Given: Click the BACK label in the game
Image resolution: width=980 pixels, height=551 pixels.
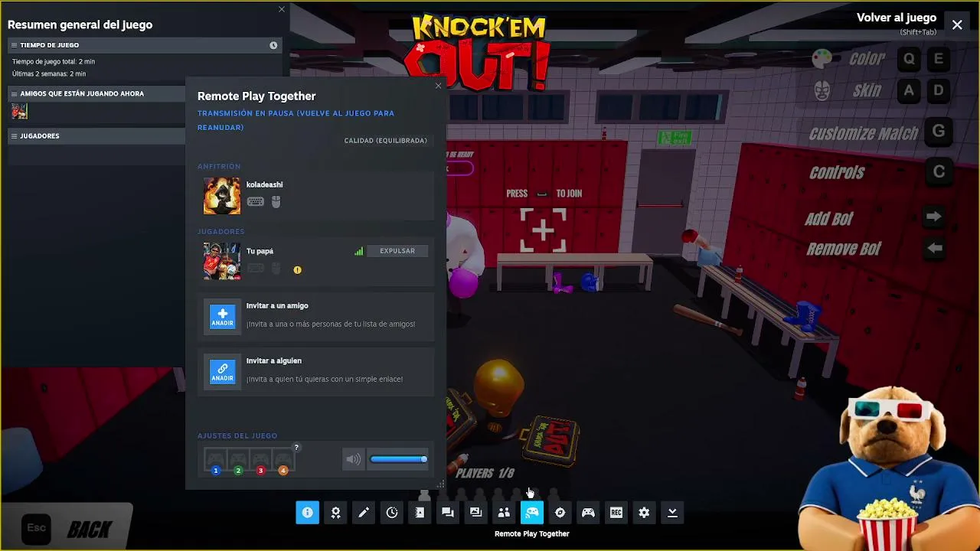Looking at the screenshot, I should 90,530.
